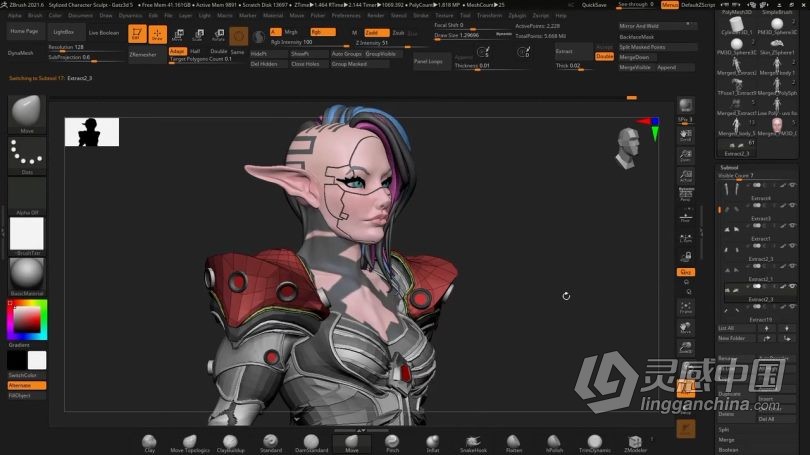This screenshot has width=810, height=455.
Task: Click the head camera view indicator
Action: 628,148
